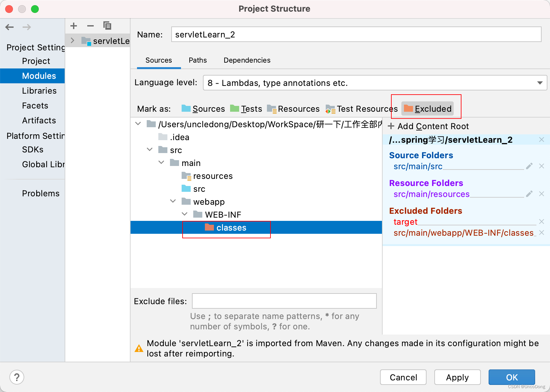
Task: Open Artifacts settings page
Action: [x=39, y=120]
